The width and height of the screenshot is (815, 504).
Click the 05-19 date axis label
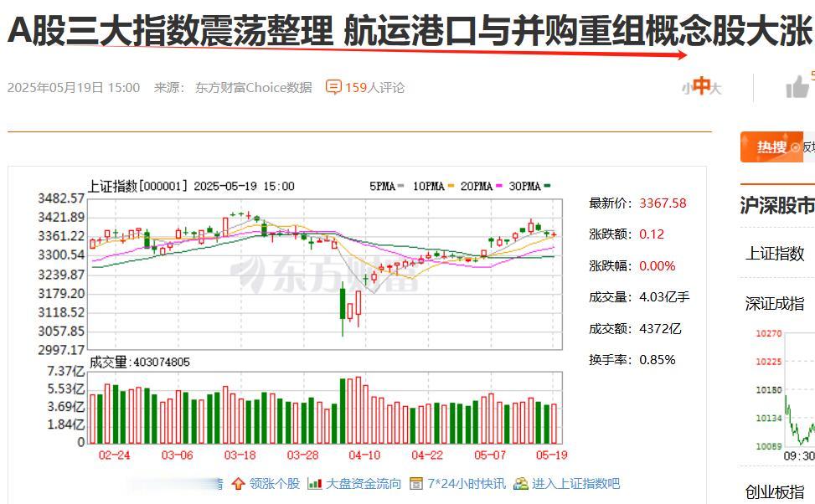click(551, 455)
